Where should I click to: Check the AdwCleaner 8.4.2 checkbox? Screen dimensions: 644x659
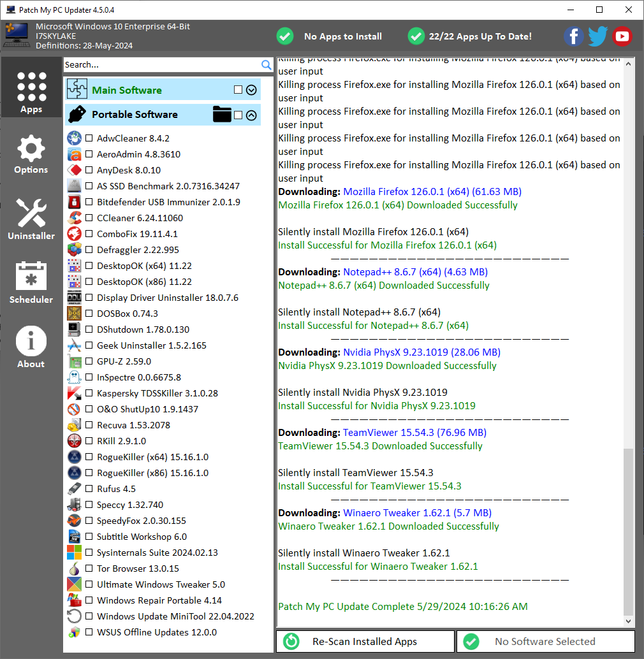[x=89, y=138]
